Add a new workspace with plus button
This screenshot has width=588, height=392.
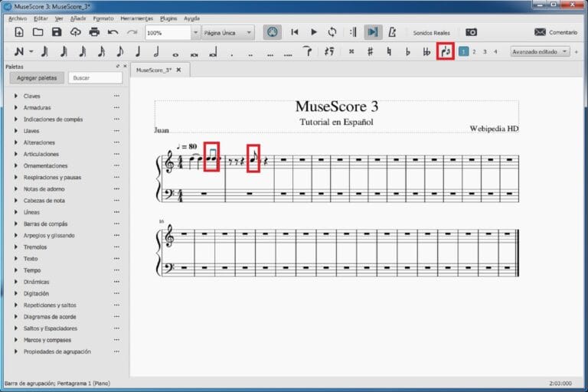click(577, 52)
